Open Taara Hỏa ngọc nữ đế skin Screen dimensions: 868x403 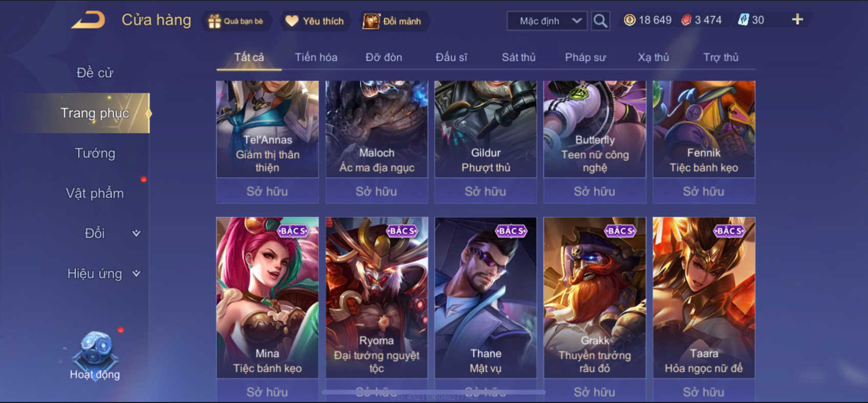pyautogui.click(x=704, y=298)
